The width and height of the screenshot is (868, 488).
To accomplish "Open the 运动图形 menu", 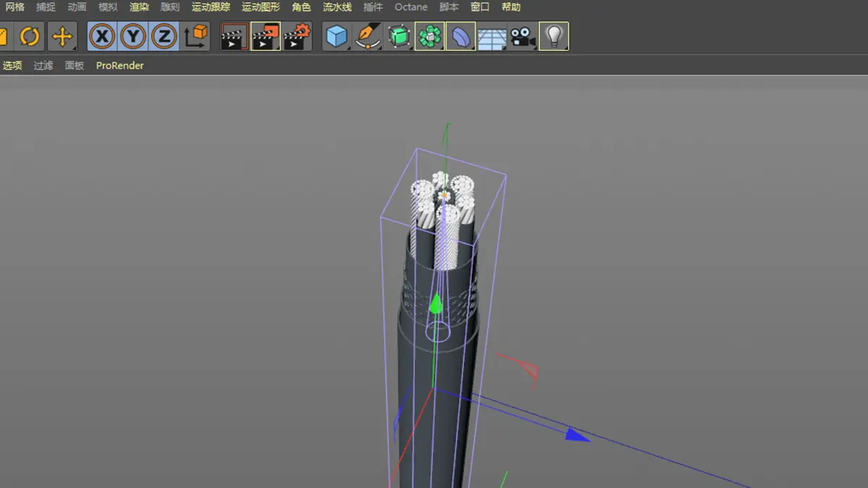I will (x=260, y=7).
